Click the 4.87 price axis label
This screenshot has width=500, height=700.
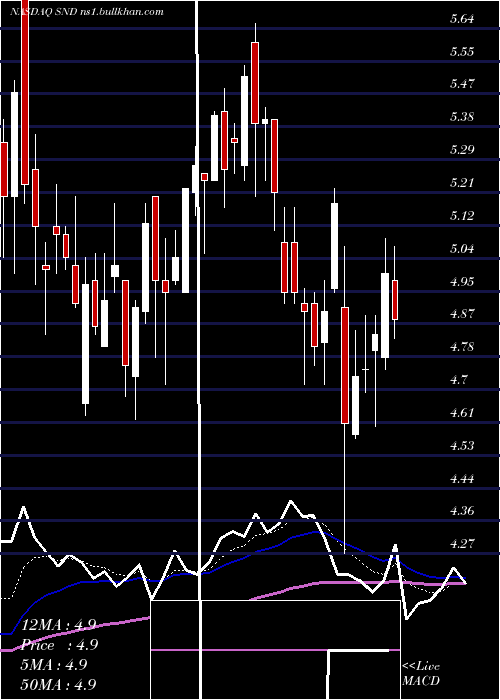click(462, 314)
